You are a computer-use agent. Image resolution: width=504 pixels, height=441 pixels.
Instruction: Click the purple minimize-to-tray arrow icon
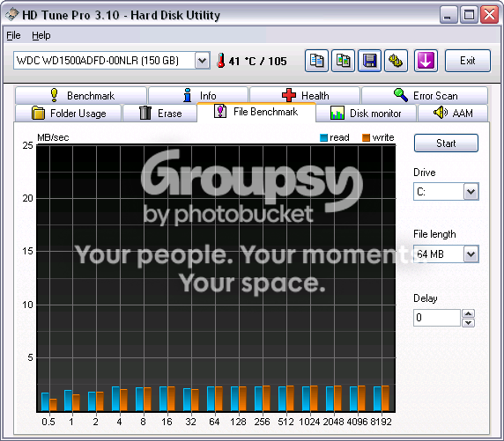click(x=426, y=61)
